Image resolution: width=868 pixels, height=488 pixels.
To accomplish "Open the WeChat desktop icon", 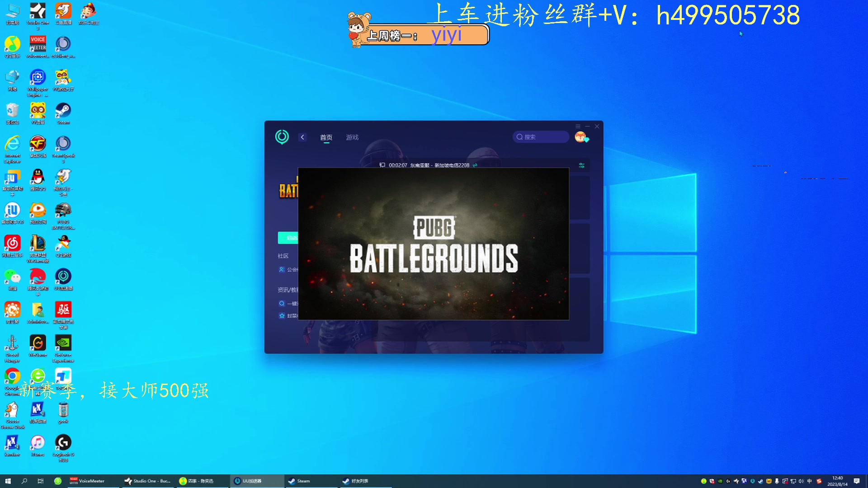I will (x=12, y=280).
